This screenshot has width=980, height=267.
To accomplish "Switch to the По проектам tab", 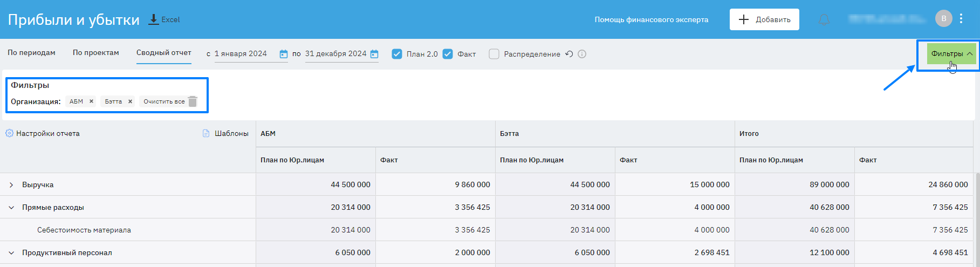I will (96, 53).
